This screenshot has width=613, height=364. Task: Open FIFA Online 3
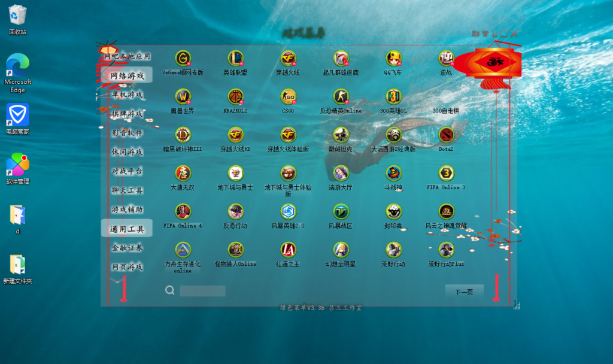pos(446,174)
